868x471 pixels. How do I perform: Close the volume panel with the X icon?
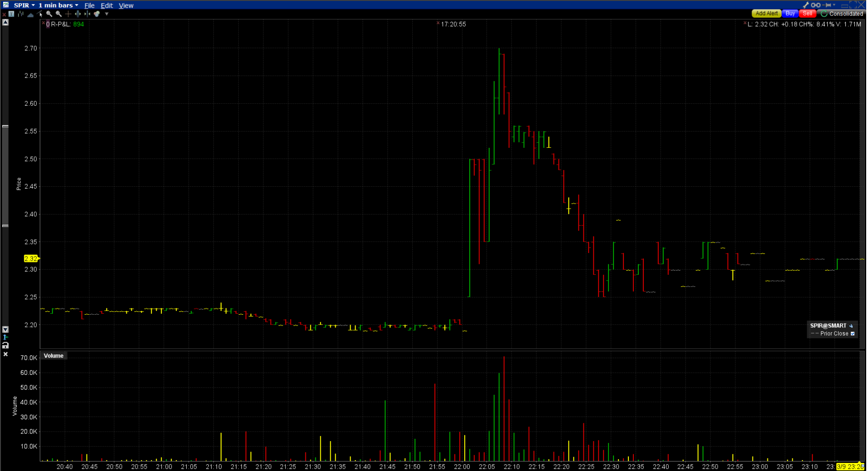click(5, 354)
